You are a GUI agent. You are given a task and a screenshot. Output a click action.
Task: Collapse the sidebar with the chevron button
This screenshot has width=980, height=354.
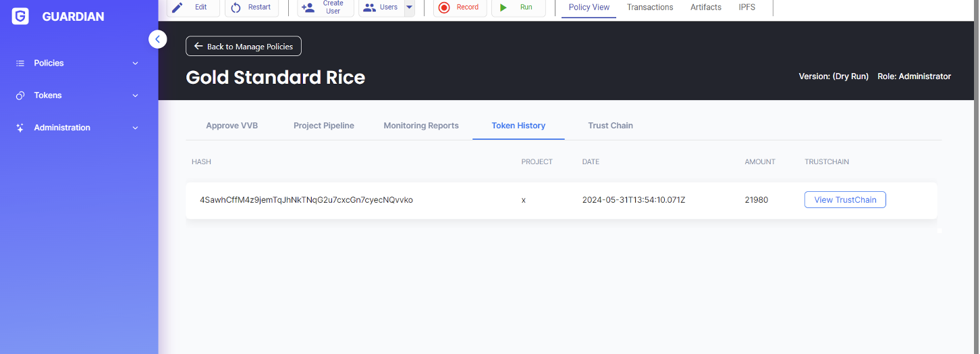(157, 39)
